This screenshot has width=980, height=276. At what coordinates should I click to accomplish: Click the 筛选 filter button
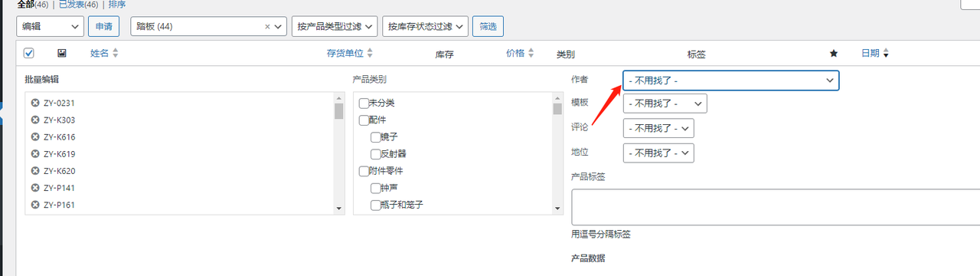488,26
